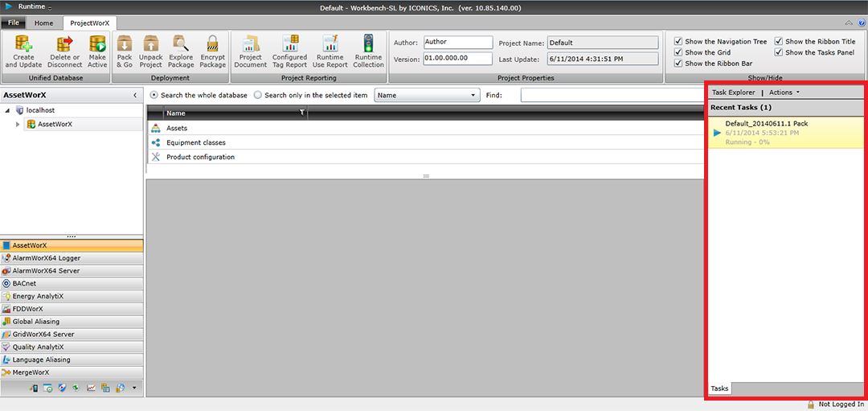The height and width of the screenshot is (411, 868).
Task: Open the Name search field dropdown
Action: click(x=473, y=96)
